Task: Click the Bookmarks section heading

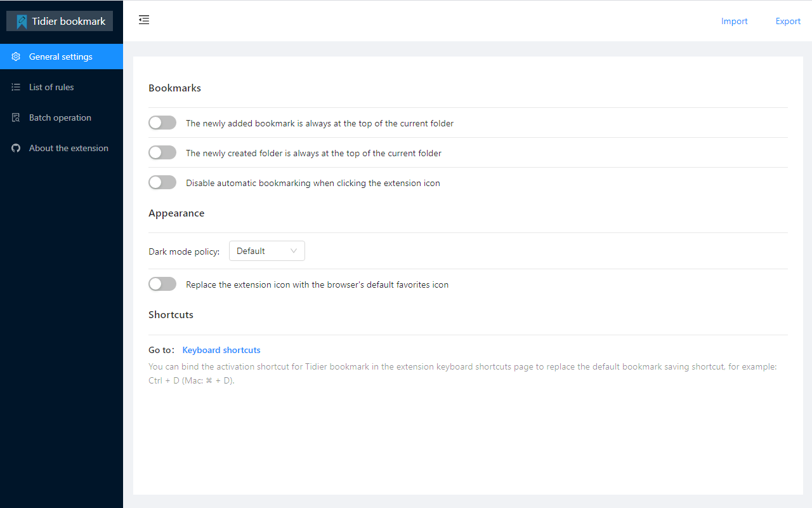Action: (x=174, y=88)
